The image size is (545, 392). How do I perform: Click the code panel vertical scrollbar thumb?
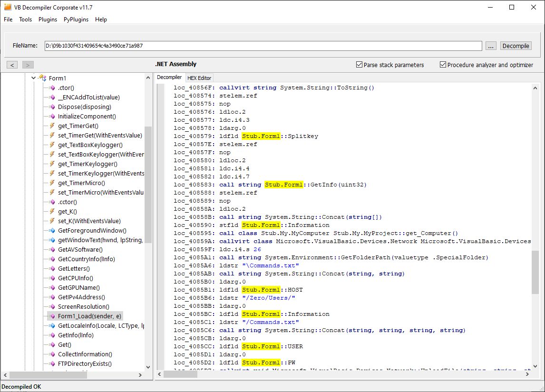click(535, 272)
